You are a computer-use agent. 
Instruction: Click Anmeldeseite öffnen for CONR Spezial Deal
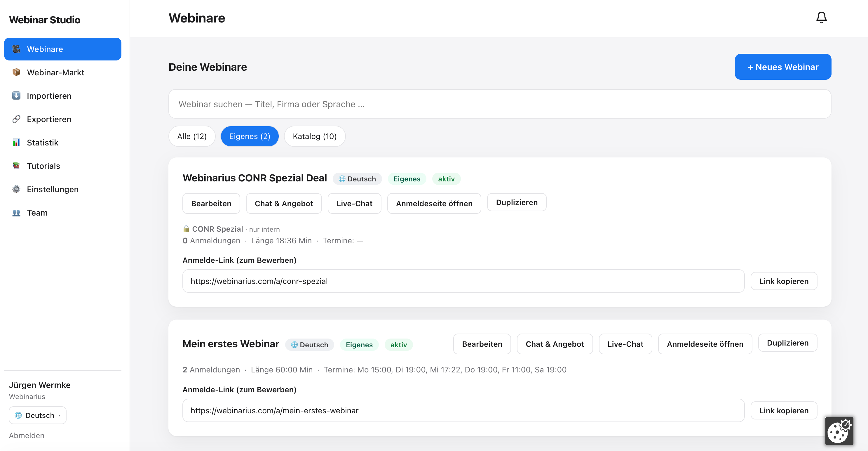[434, 203]
